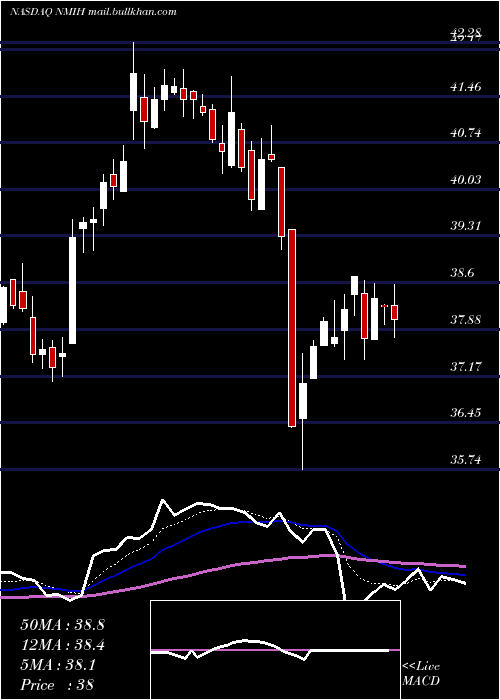This screenshot has width=500, height=700.
Task: Click the 35.74 price axis label
Action: tap(466, 460)
